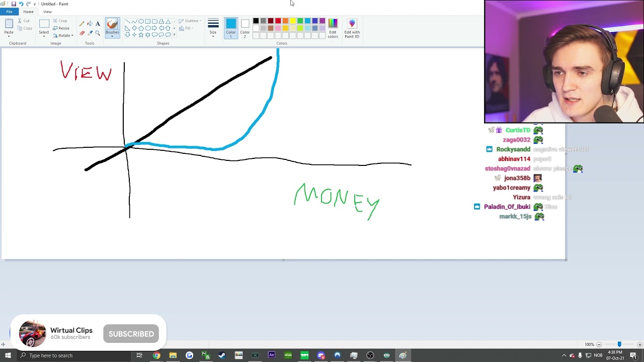The width and height of the screenshot is (644, 362).
Task: Click chat username Rockysandd
Action: [x=513, y=149]
